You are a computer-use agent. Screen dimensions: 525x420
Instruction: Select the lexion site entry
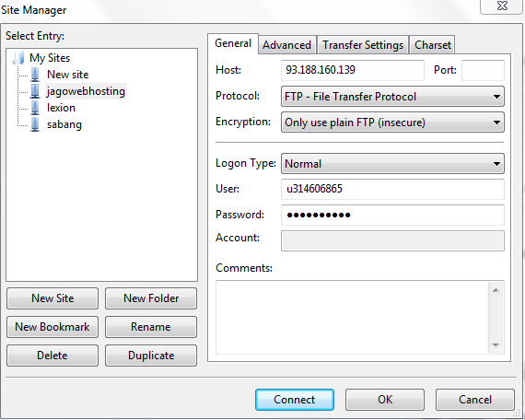(x=61, y=108)
